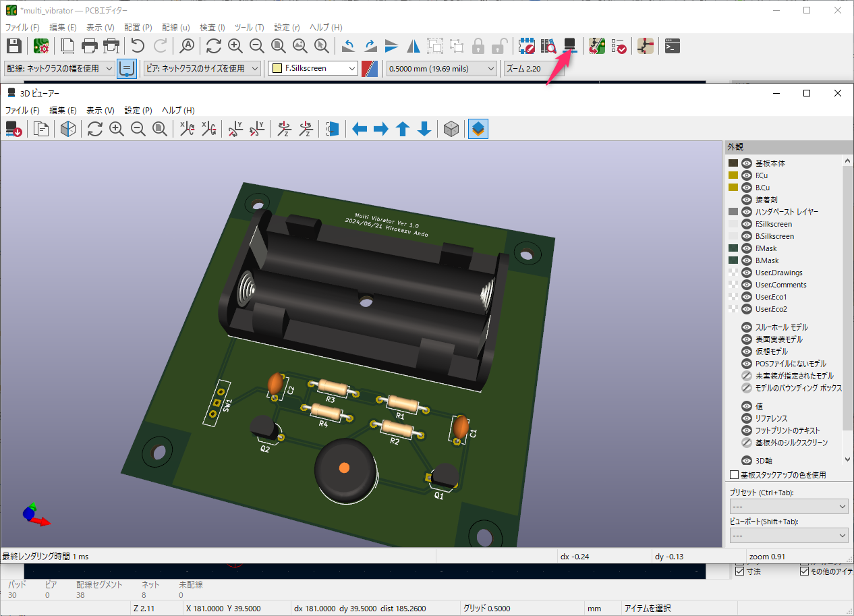The image size is (854, 616).
Task: Hide the F.Cu layer in the appearance panel
Action: [x=746, y=175]
